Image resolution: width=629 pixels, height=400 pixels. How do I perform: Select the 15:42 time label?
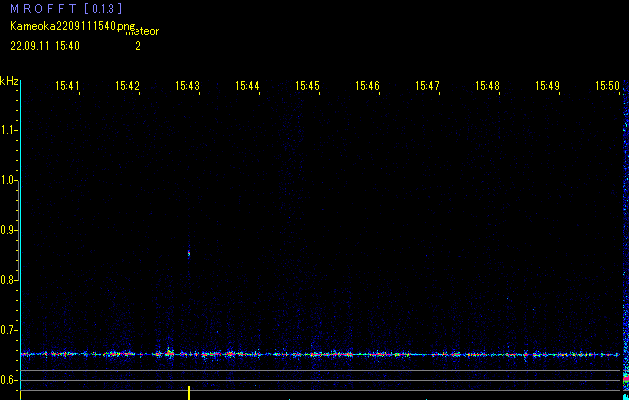tap(127, 86)
